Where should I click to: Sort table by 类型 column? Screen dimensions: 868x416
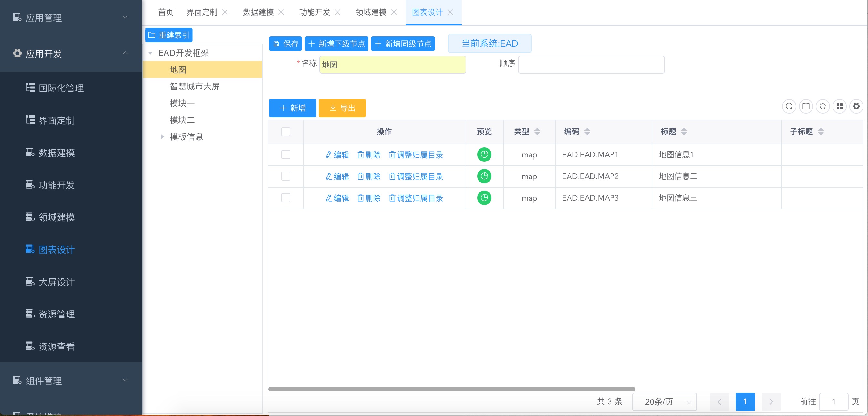pyautogui.click(x=537, y=131)
